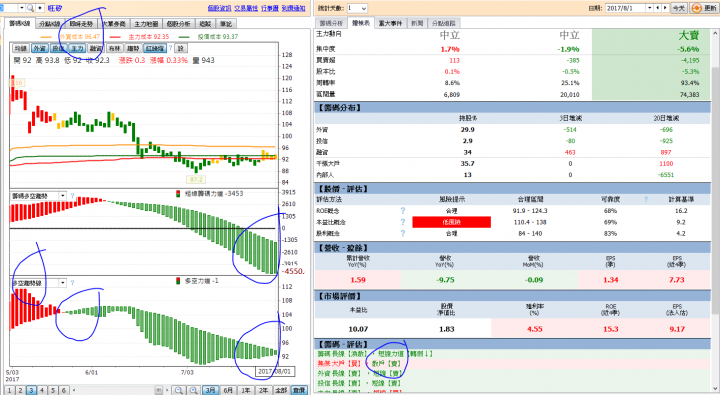Switch to the 主力地圖 tab
Viewport: 720px width, 395px height.
(x=146, y=24)
